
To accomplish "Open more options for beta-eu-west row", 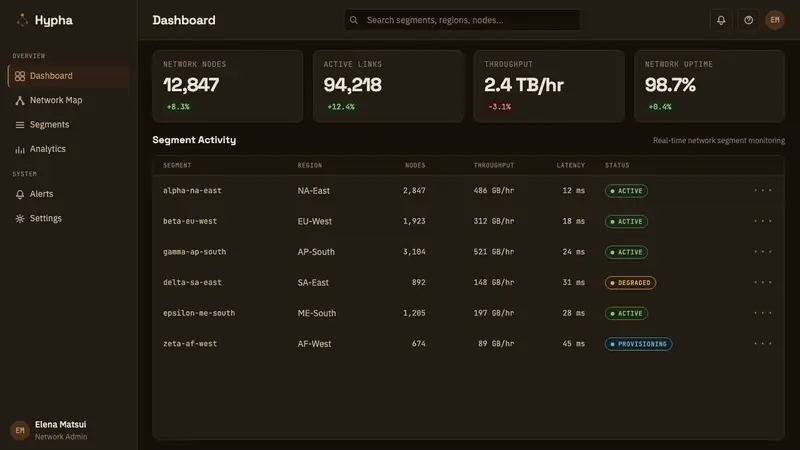I will pos(763,221).
